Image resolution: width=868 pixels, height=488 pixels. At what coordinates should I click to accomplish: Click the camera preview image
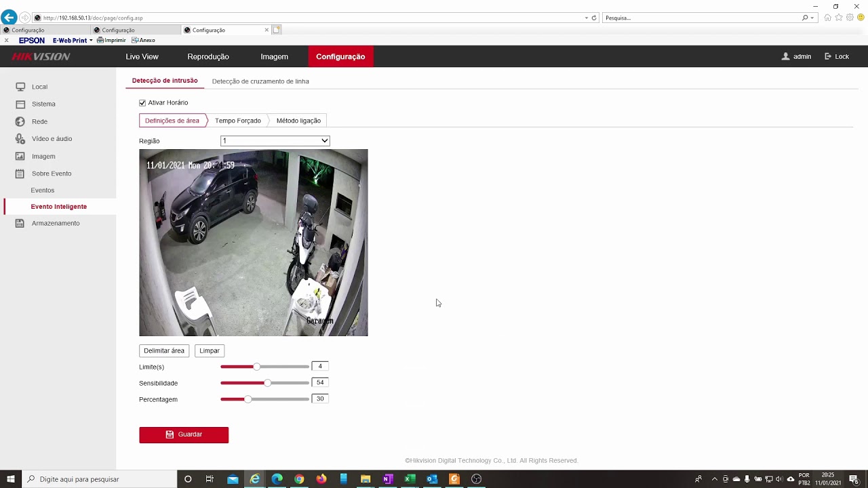pyautogui.click(x=254, y=243)
